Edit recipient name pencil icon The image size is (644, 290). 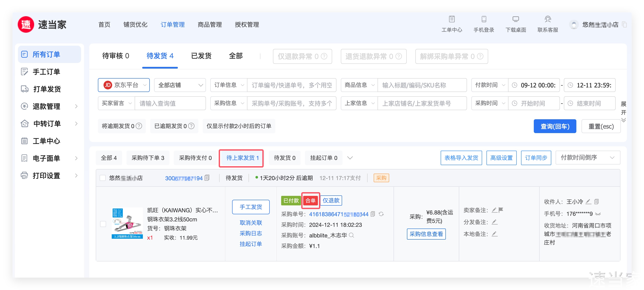click(x=588, y=202)
